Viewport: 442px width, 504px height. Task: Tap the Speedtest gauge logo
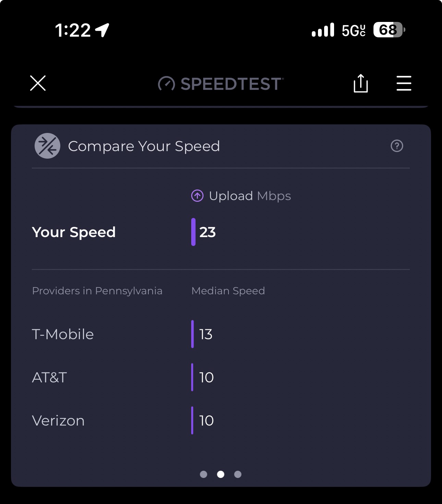[x=167, y=84]
